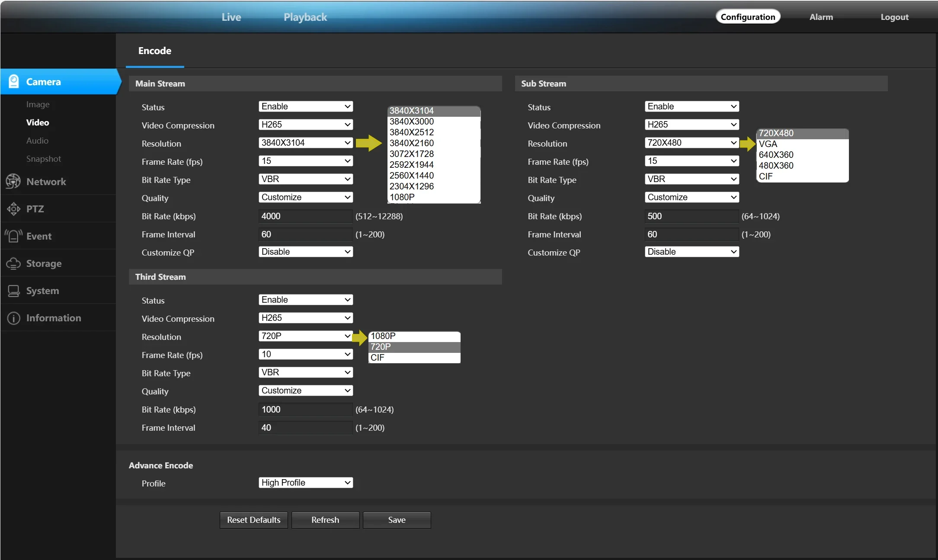The height and width of the screenshot is (560, 938).
Task: Open the Storage cloud icon
Action: click(13, 263)
